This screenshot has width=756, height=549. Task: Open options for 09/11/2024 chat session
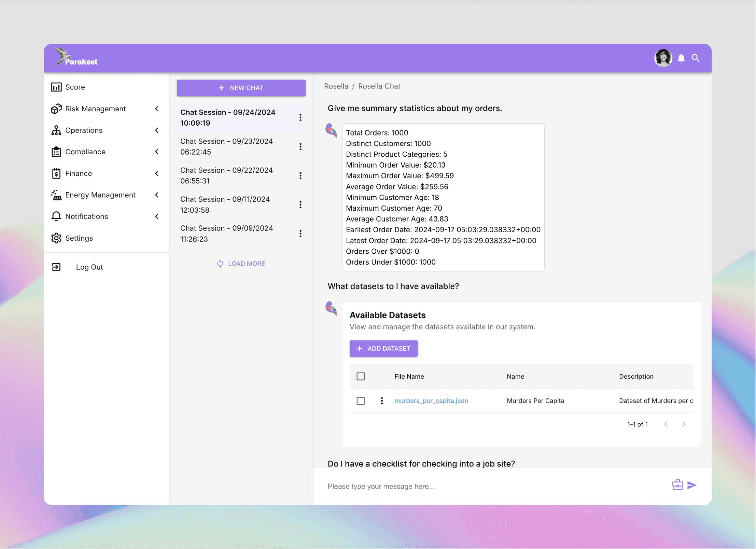click(300, 205)
